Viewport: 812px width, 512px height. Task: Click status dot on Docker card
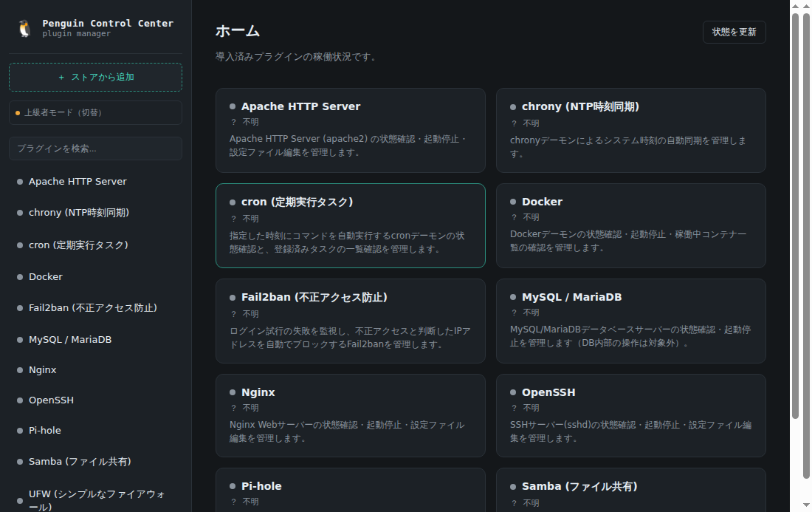513,202
